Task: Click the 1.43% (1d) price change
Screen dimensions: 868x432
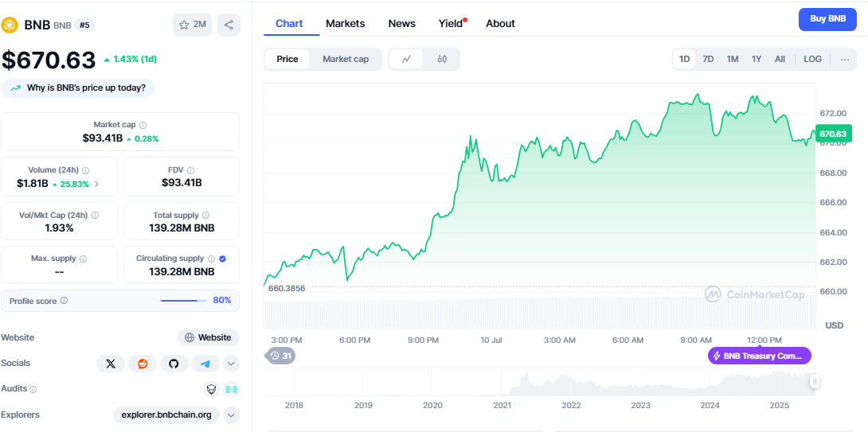Action: 130,59
